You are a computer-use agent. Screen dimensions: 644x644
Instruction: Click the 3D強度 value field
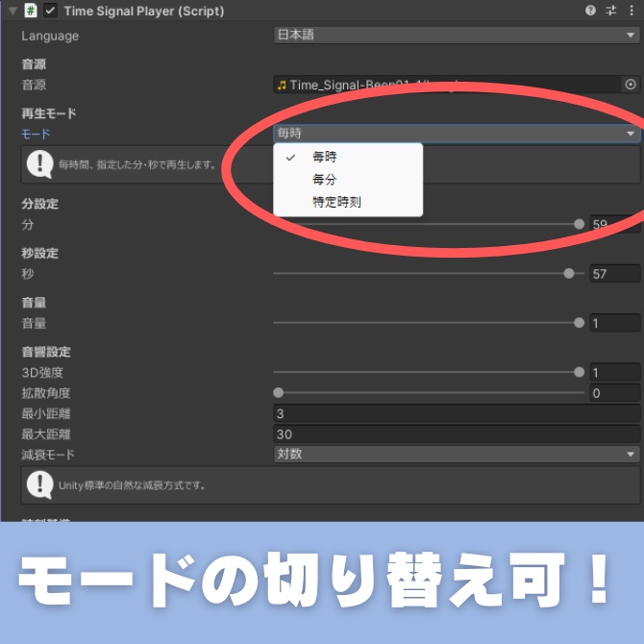(614, 372)
